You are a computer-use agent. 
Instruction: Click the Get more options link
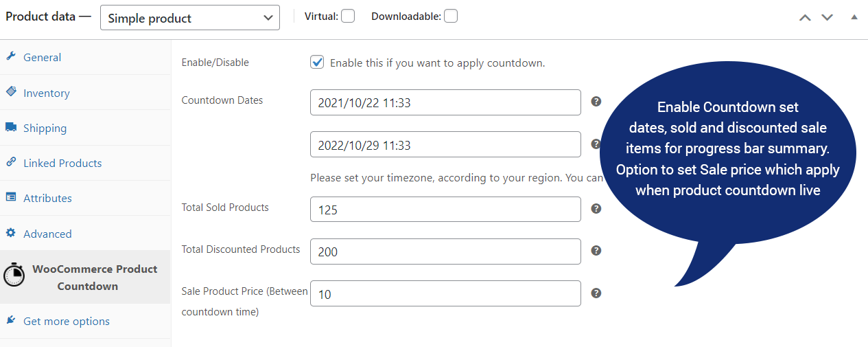pos(66,321)
